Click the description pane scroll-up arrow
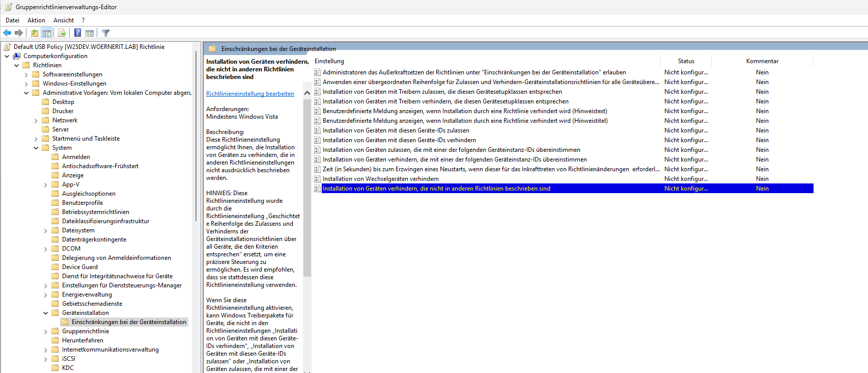Image resolution: width=868 pixels, height=373 pixels. point(307,93)
